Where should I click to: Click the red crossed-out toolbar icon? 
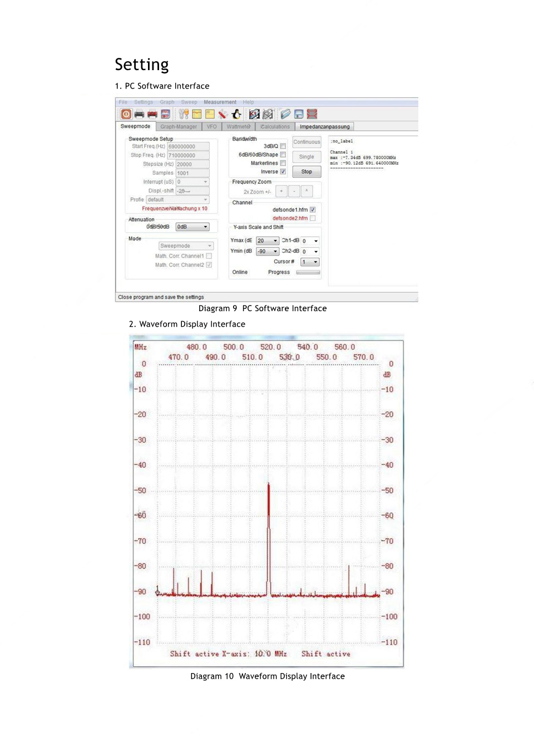[x=312, y=114]
